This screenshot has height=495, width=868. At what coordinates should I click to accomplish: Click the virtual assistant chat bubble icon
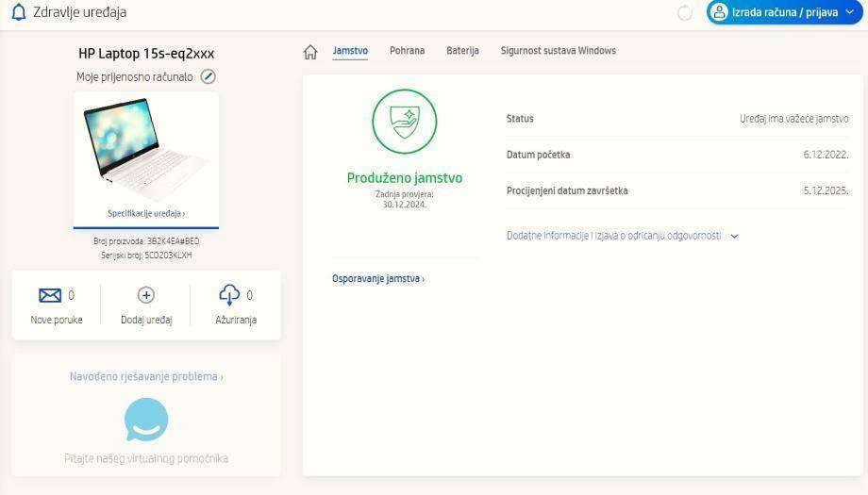146,420
